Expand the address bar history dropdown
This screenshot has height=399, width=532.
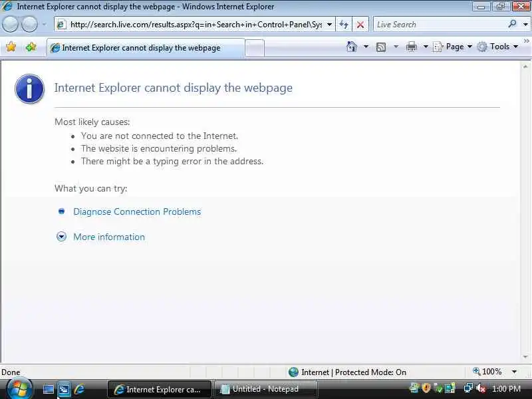pos(329,25)
